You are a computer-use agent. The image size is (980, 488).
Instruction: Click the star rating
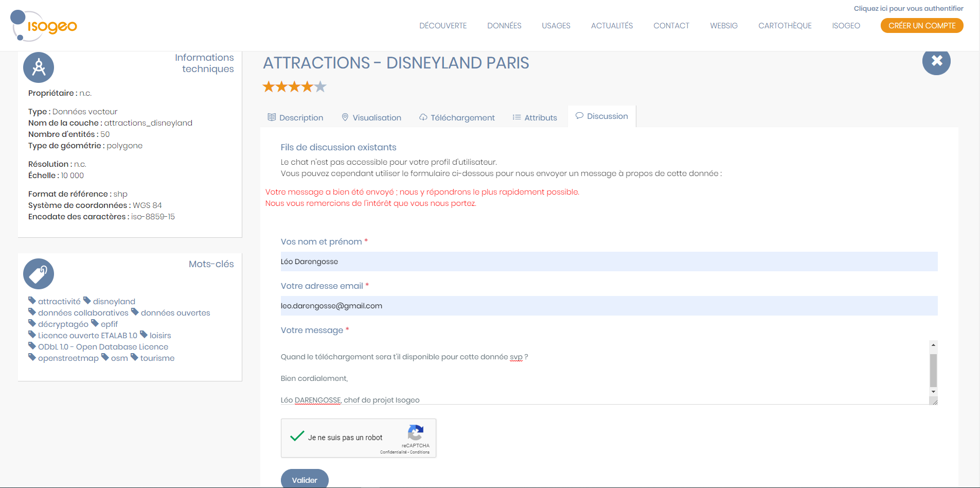click(294, 86)
